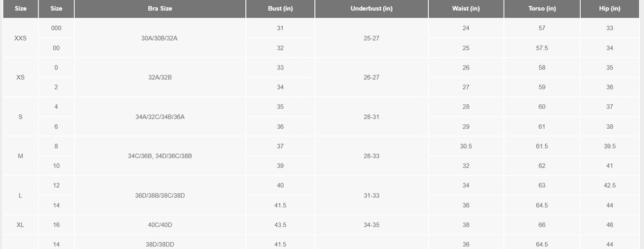Select the XS size cell
Viewport: 644px width, 249px height.
(x=21, y=77)
